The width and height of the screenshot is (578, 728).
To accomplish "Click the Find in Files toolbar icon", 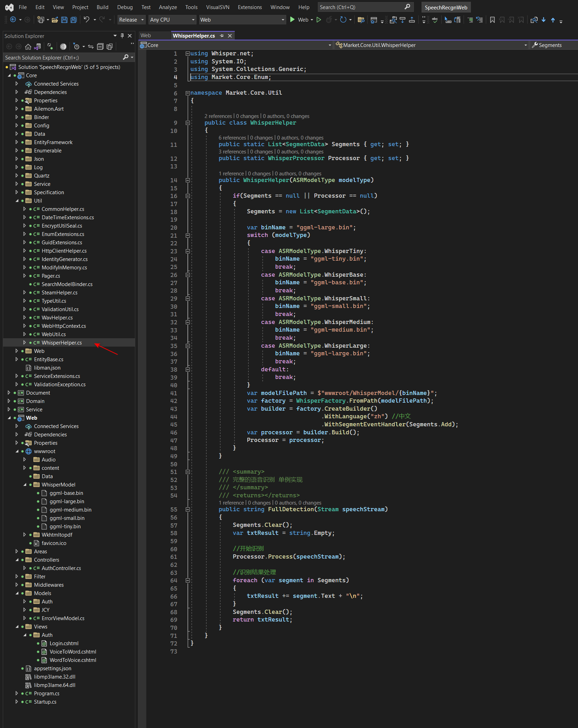I will pyautogui.click(x=361, y=20).
